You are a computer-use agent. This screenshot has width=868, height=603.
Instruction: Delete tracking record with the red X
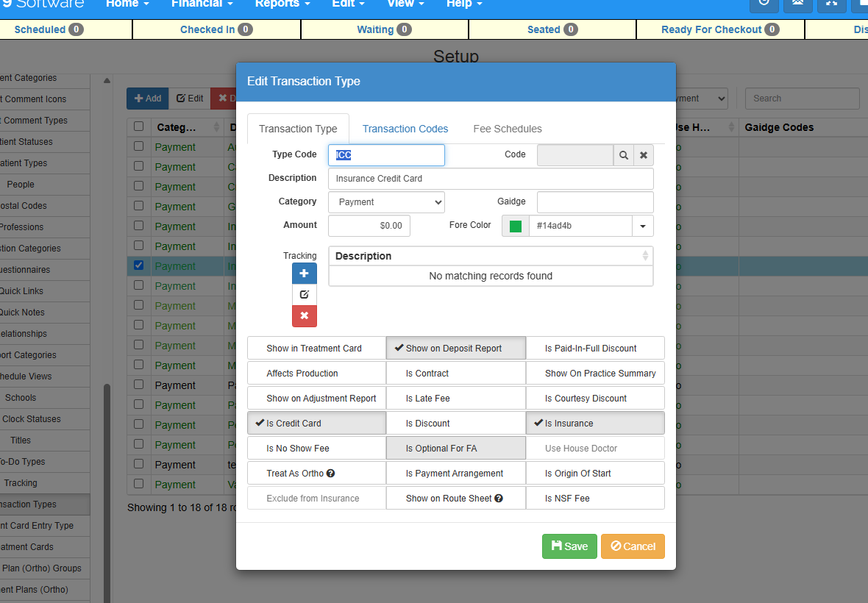coord(305,316)
